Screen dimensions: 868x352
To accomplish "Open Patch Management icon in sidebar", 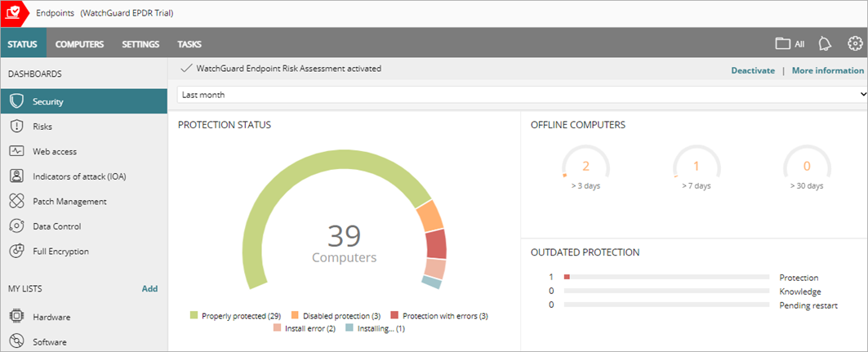I will [16, 202].
